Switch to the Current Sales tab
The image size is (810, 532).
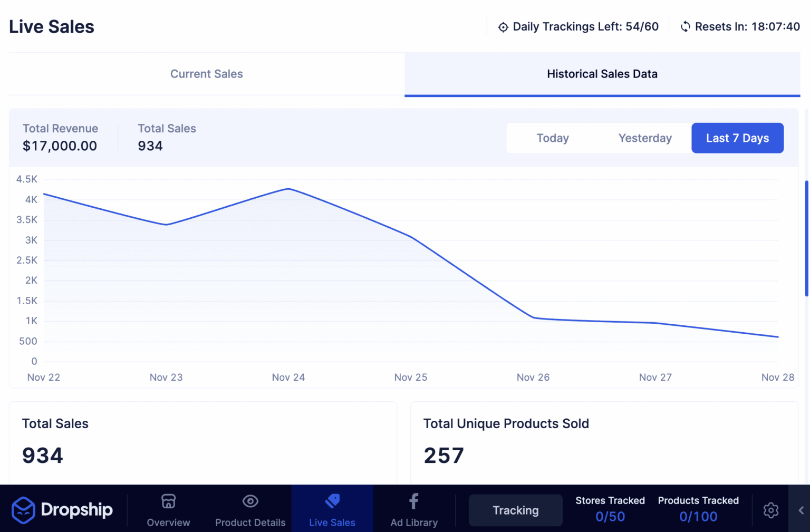(206, 74)
